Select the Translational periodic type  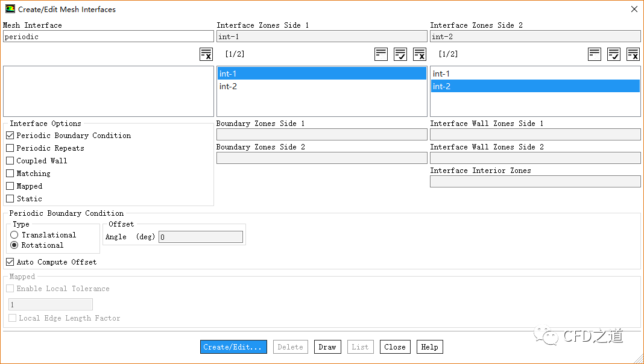(x=14, y=235)
